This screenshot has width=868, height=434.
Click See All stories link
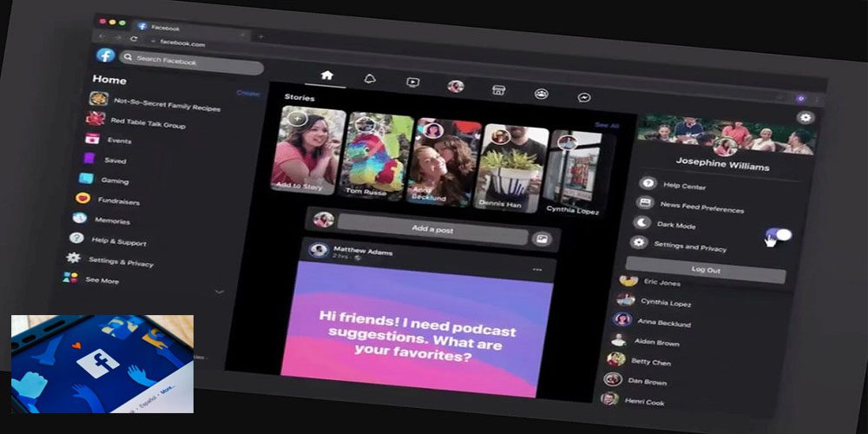[x=607, y=125]
